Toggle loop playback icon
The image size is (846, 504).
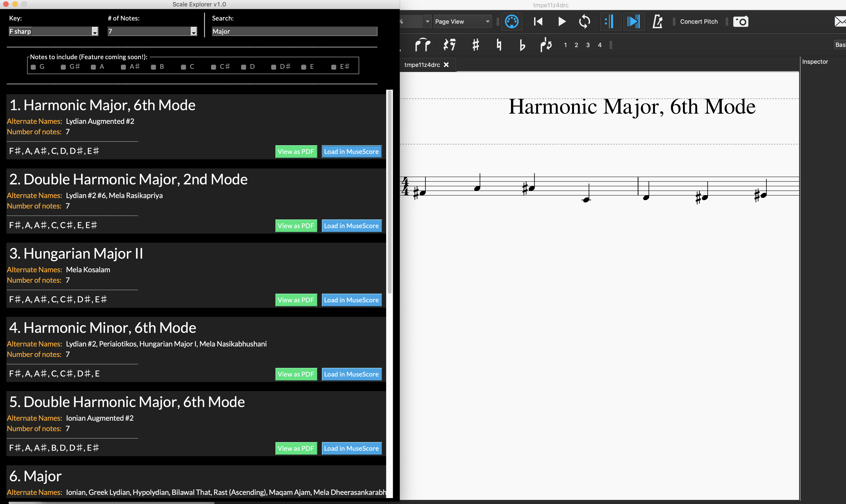(584, 22)
